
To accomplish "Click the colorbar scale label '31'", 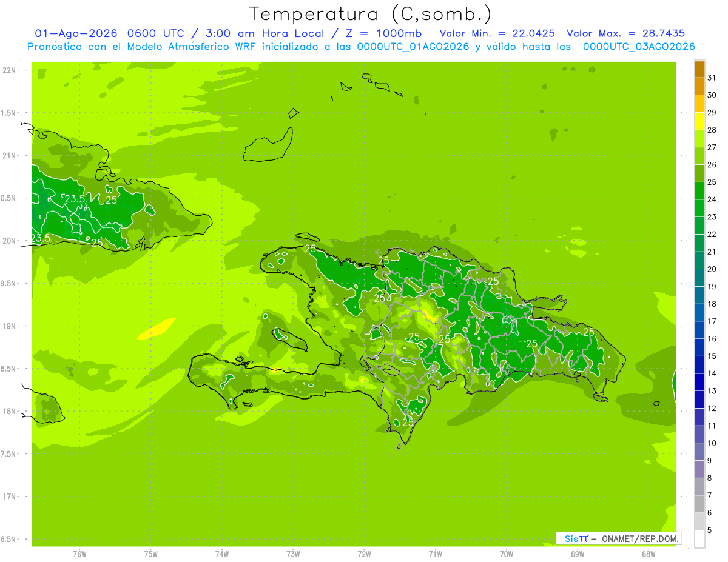I will (712, 78).
